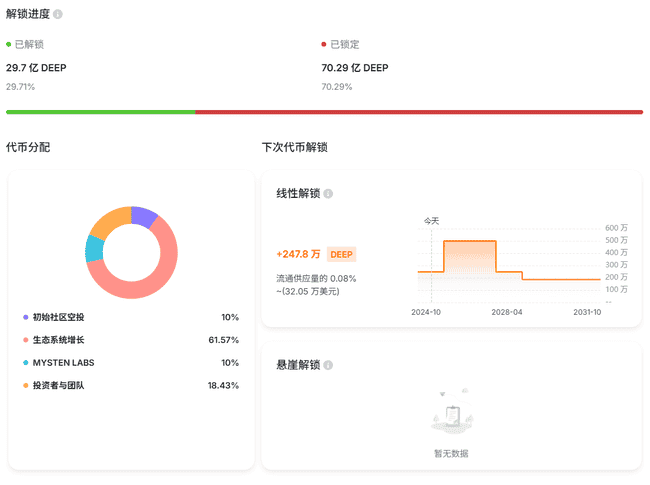Click info icon beside 悬崖解锁
The width and height of the screenshot is (650, 485).
(328, 365)
